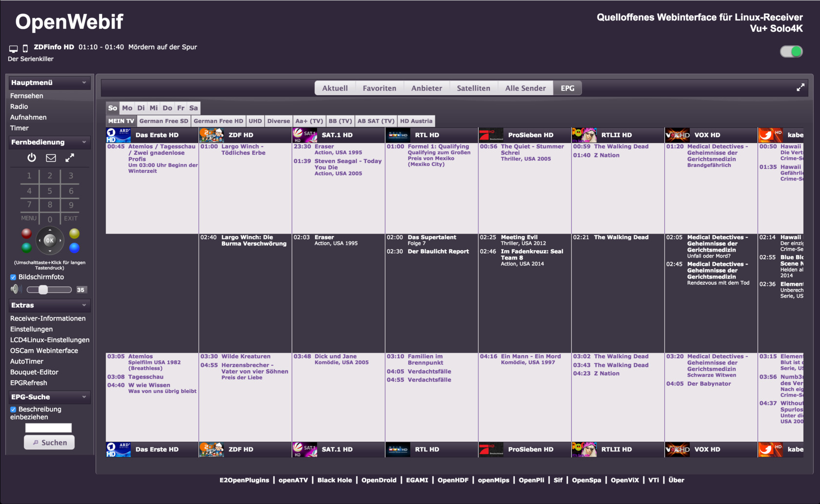Viewport: 820px width, 504px height.
Task: Click the fullscreen icon in the EPG tab bar
Action: click(800, 88)
